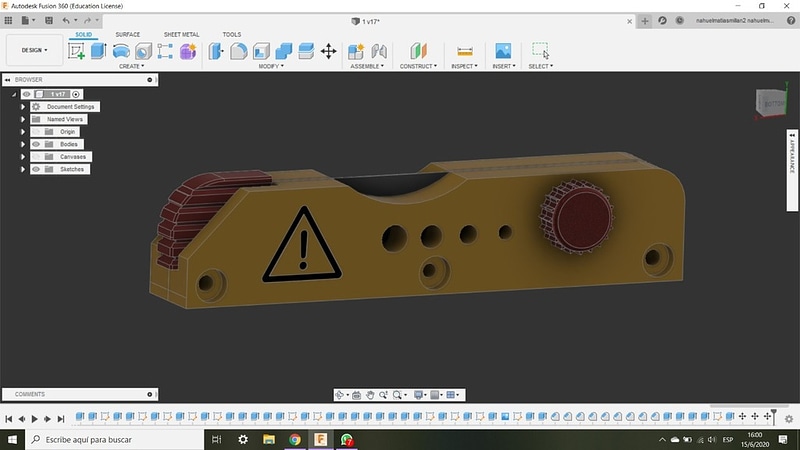This screenshot has width=800, height=450.
Task: Select the Create Form tool
Action: pyautogui.click(x=188, y=51)
